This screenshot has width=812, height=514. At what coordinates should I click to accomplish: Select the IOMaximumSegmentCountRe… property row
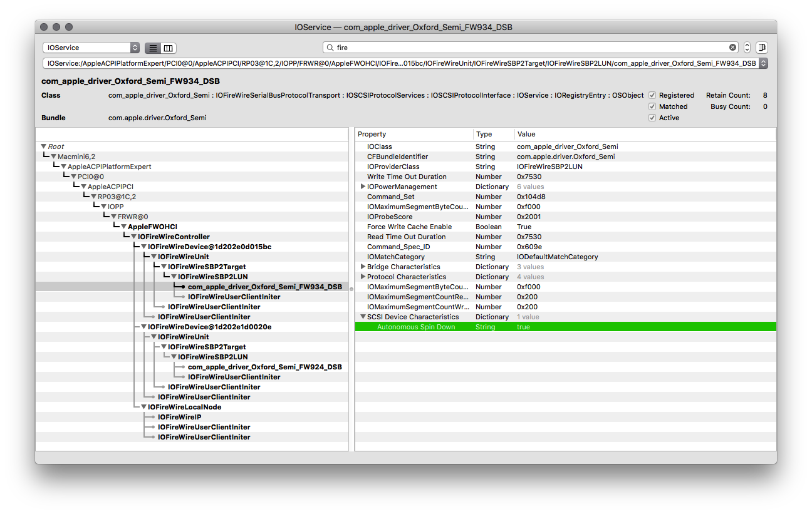tap(566, 297)
